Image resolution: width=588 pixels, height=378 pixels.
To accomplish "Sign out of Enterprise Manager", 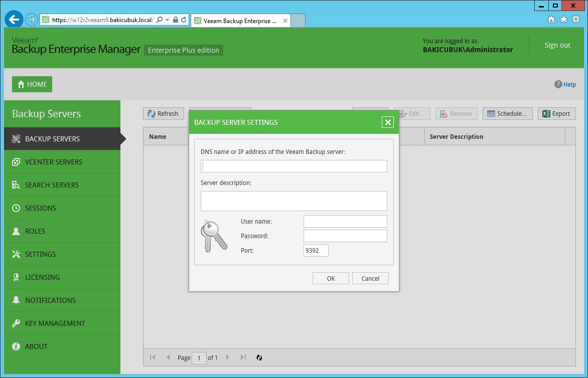I will (x=557, y=45).
